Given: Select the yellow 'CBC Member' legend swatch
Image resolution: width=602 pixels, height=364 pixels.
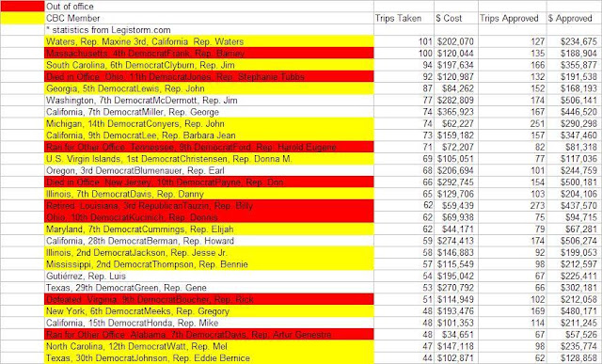Looking at the screenshot, I should (23, 18).
